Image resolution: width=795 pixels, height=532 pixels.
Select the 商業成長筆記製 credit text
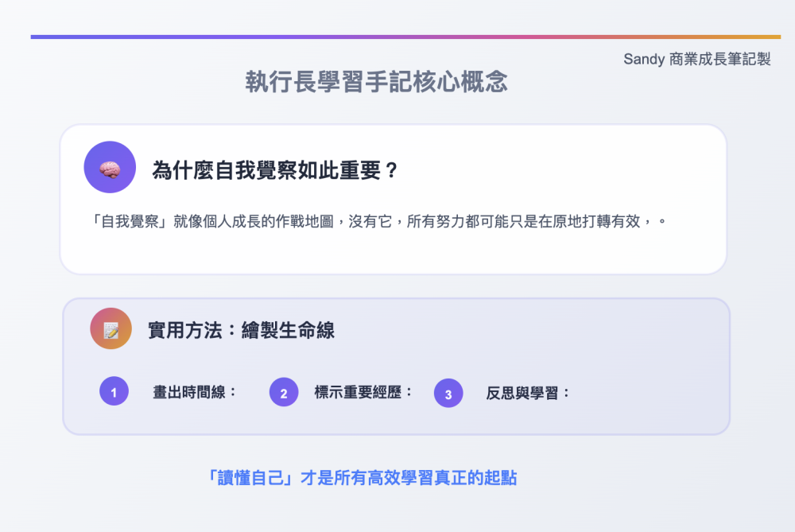720,59
